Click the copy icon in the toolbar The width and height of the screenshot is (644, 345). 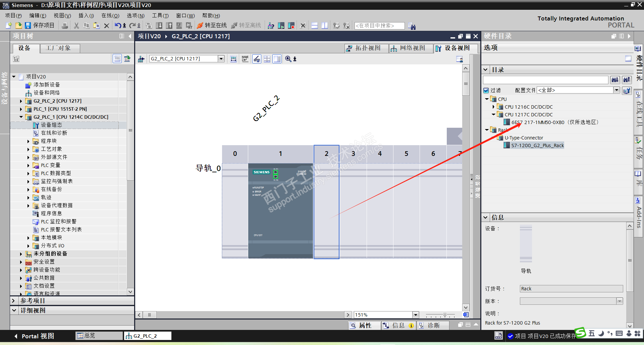[x=87, y=25]
